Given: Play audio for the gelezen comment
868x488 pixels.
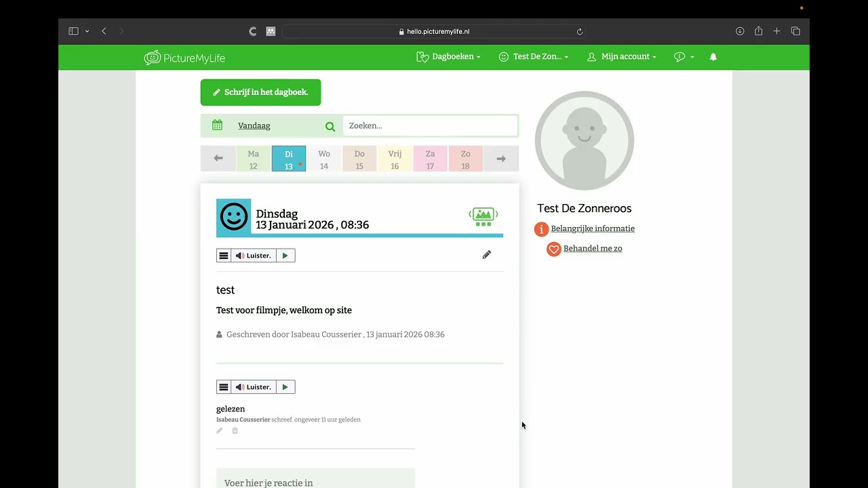Looking at the screenshot, I should [285, 387].
